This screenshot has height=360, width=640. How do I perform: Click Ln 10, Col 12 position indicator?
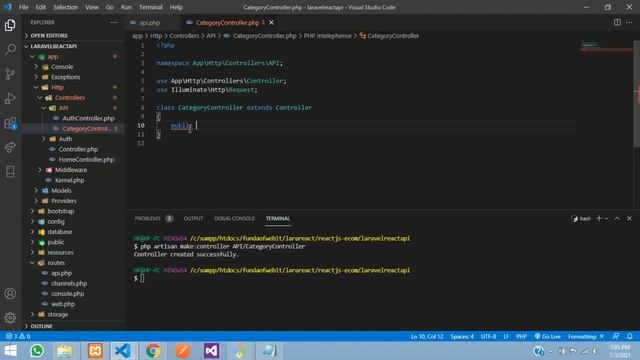(427, 336)
